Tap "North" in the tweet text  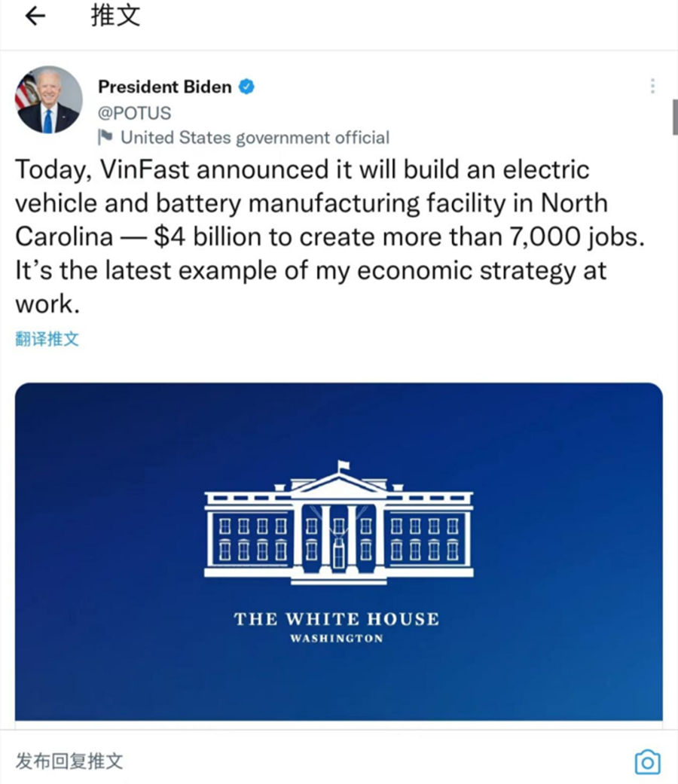[x=575, y=203]
